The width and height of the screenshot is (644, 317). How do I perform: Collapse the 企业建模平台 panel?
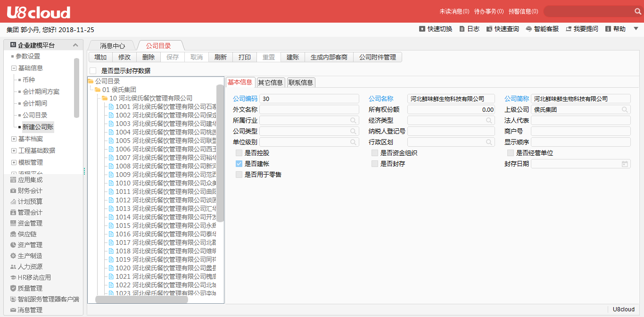[75, 45]
